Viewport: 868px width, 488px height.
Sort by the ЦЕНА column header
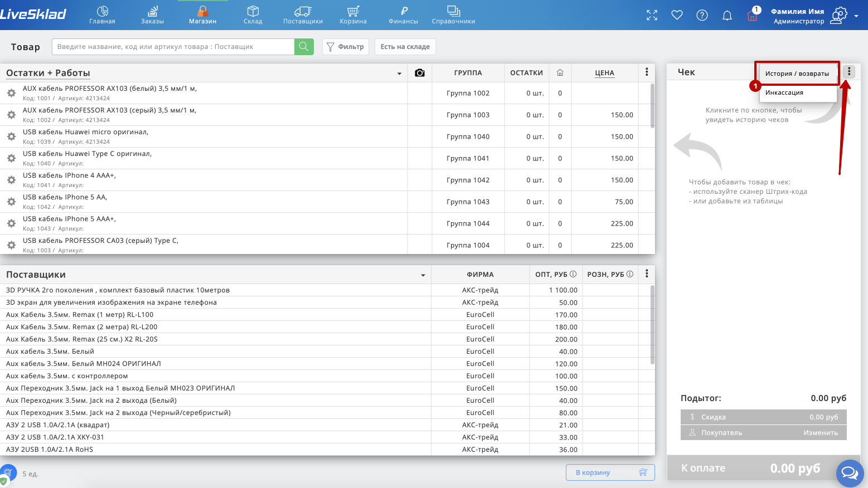click(x=604, y=73)
